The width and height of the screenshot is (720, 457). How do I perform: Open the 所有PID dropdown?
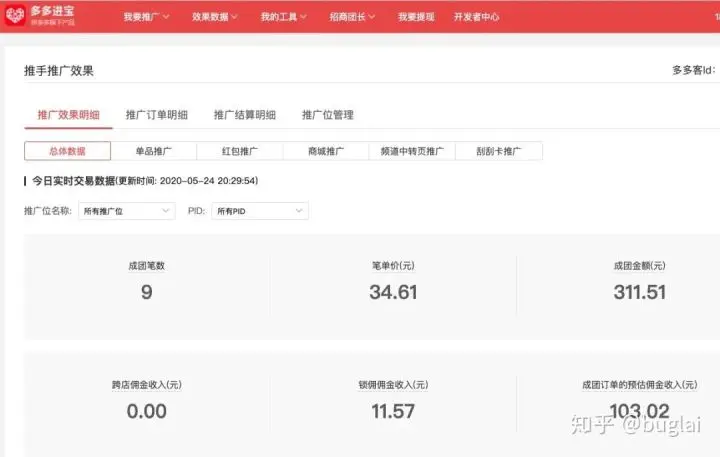coord(260,211)
